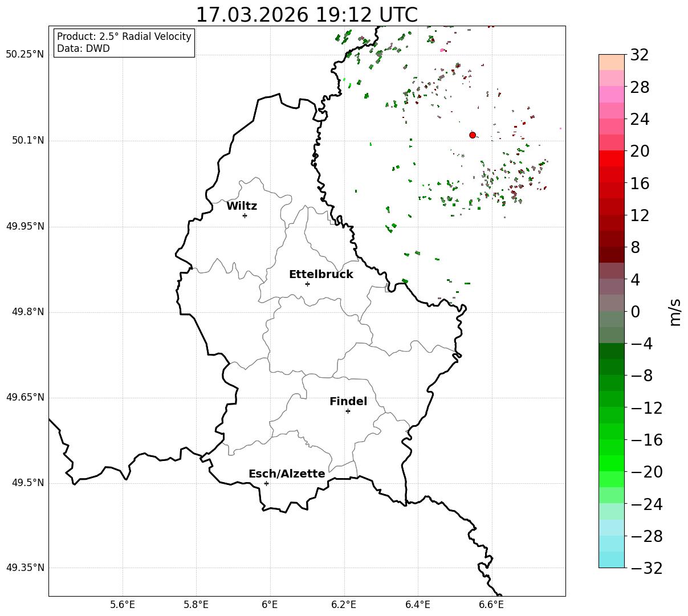This screenshot has width=688, height=616.
Task: Click the colorbar tick label 20
Action: pyautogui.click(x=640, y=152)
